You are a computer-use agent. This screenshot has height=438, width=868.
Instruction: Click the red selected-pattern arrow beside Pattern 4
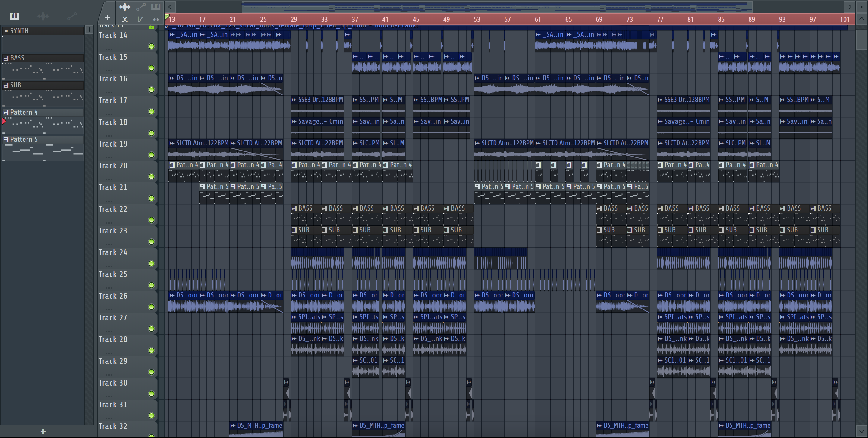pyautogui.click(x=4, y=121)
